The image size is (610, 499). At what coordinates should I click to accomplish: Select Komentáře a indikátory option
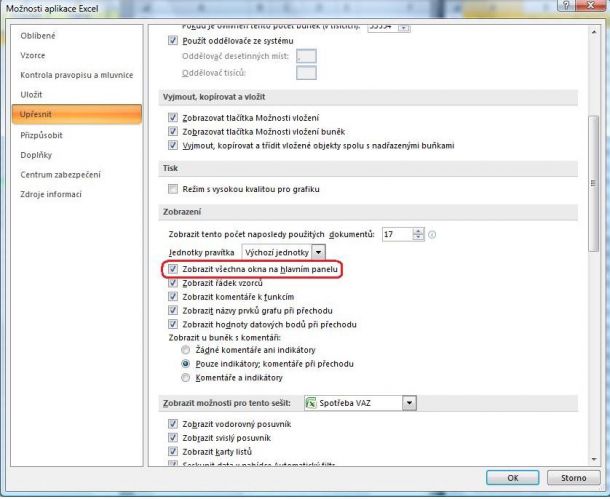[x=186, y=377]
